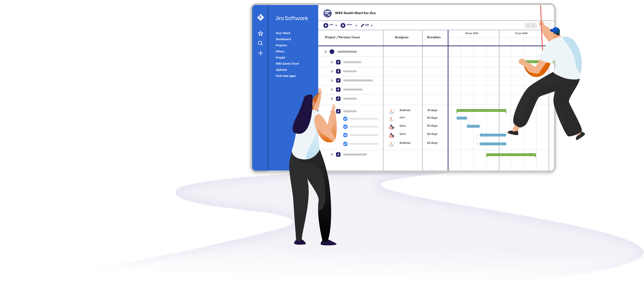Click the scroll-forward double chevron button
The height and width of the screenshot is (286, 644).
pos(534,25)
